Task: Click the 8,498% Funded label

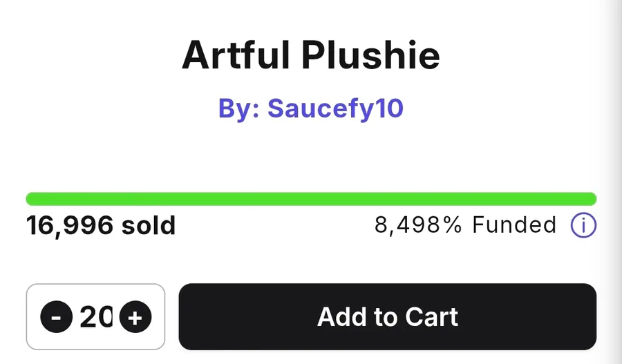Action: point(465,225)
